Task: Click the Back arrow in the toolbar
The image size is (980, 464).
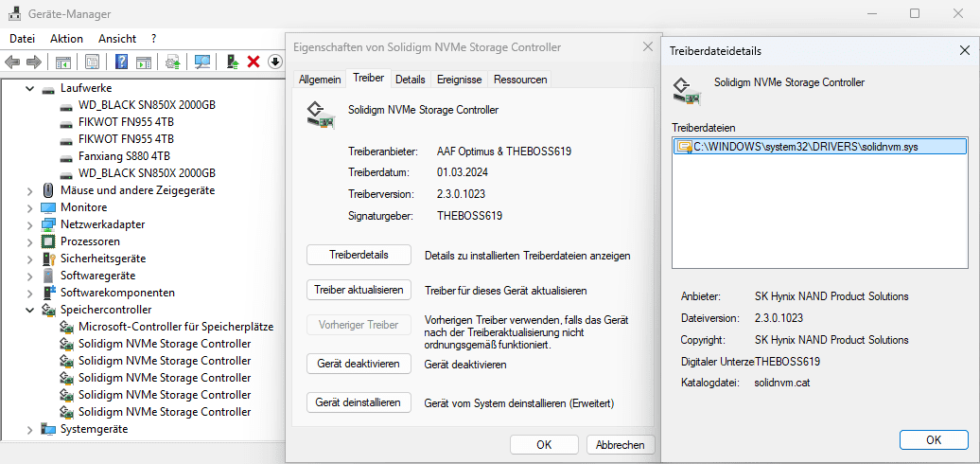Action: [12, 62]
